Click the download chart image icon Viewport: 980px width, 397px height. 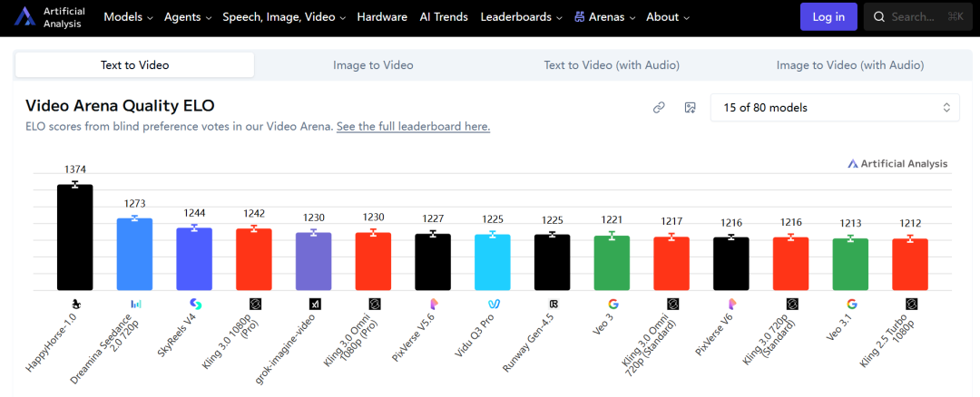[690, 108]
